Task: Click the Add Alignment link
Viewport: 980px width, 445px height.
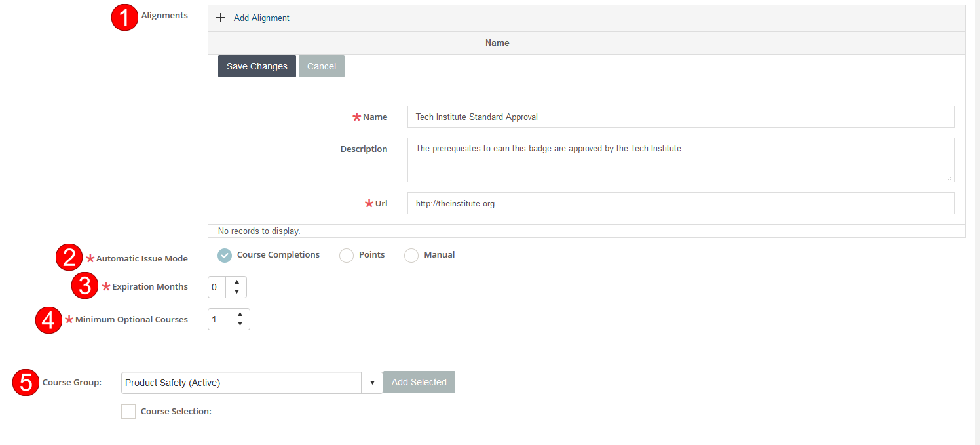Action: point(261,18)
